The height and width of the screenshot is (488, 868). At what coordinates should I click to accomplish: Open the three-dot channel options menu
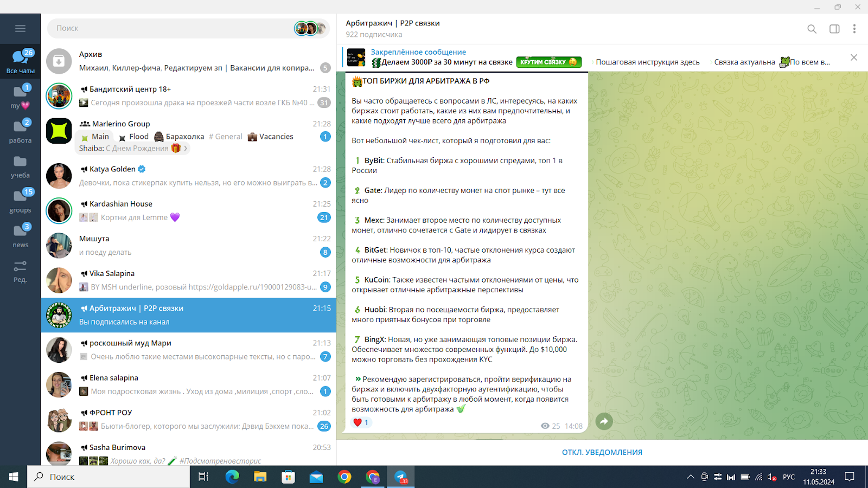pyautogui.click(x=854, y=29)
